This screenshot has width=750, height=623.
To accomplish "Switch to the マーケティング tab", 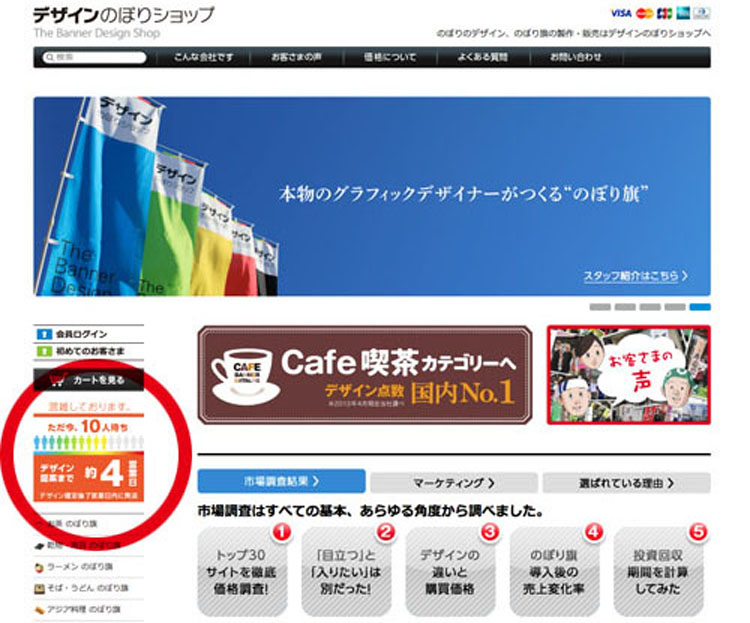I will pyautogui.click(x=453, y=482).
